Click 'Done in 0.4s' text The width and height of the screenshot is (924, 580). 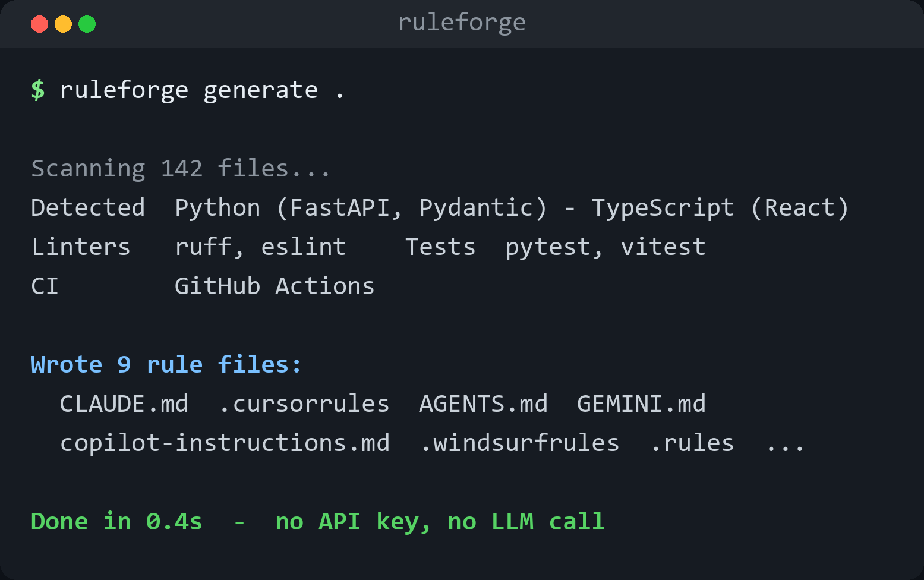(116, 522)
